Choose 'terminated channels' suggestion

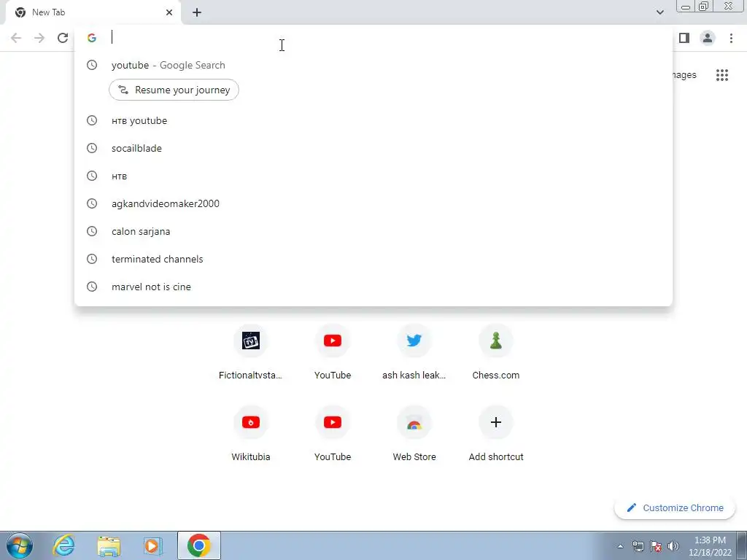pos(373,259)
